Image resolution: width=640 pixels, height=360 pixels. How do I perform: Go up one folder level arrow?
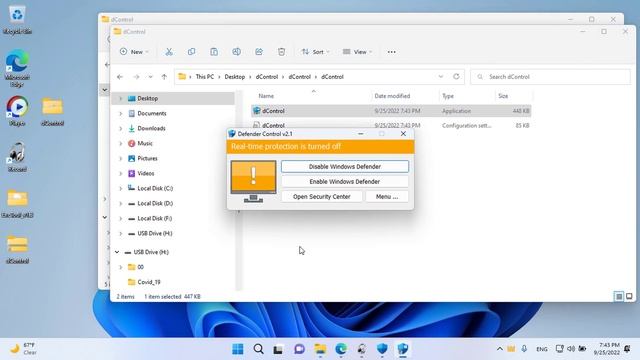pyautogui.click(x=164, y=77)
